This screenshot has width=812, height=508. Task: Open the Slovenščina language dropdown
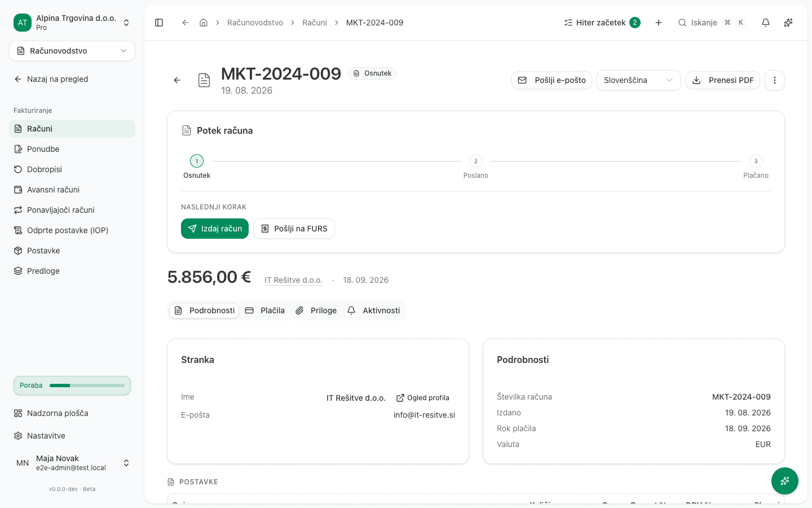638,80
